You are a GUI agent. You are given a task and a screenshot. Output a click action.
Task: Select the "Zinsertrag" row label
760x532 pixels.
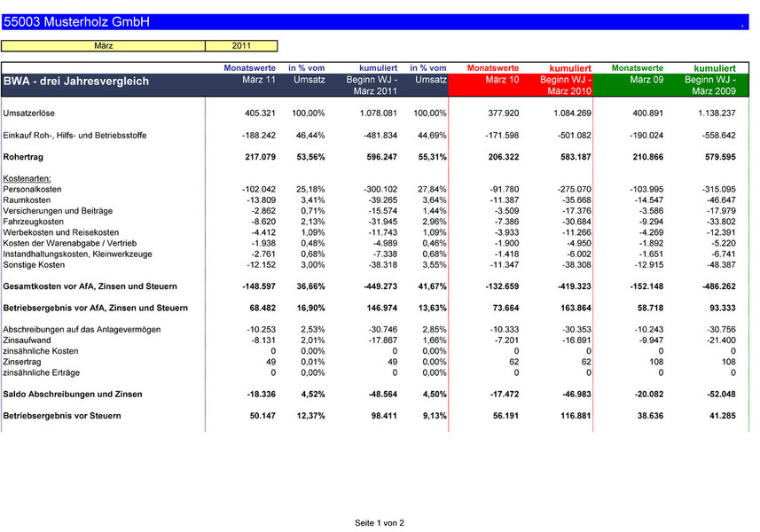coord(22,362)
